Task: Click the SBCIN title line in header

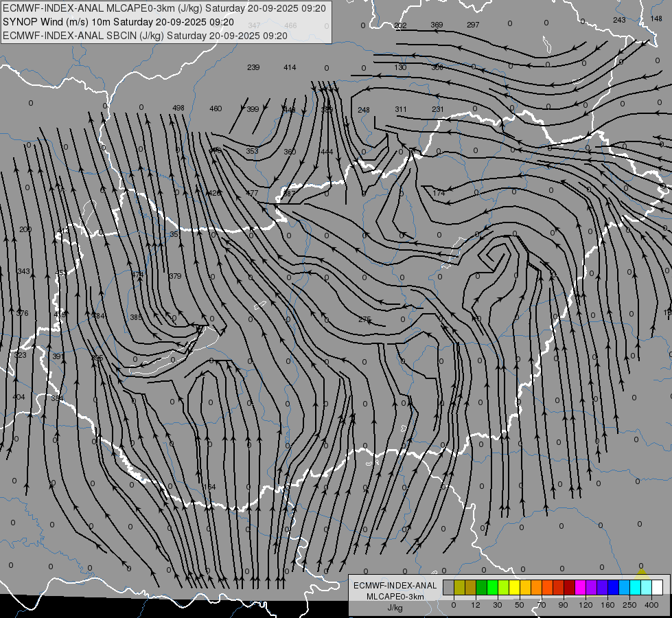Action: coord(145,36)
